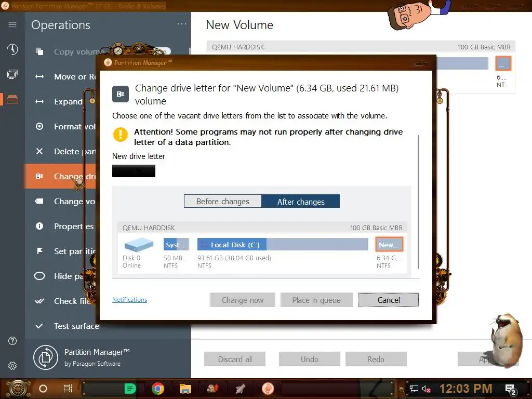Click the Undo button
The height and width of the screenshot is (399, 532).
(310, 360)
